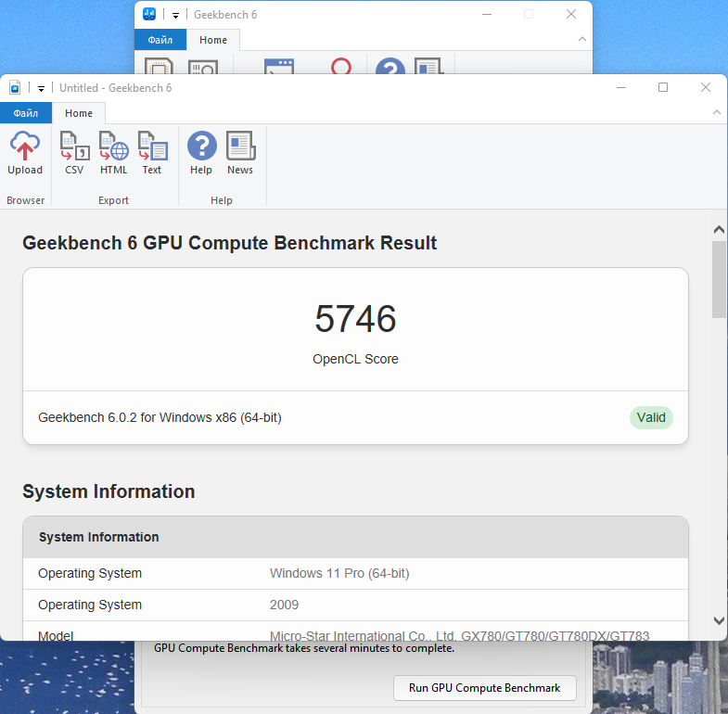
Task: Export the result as HTML
Action: point(113,153)
